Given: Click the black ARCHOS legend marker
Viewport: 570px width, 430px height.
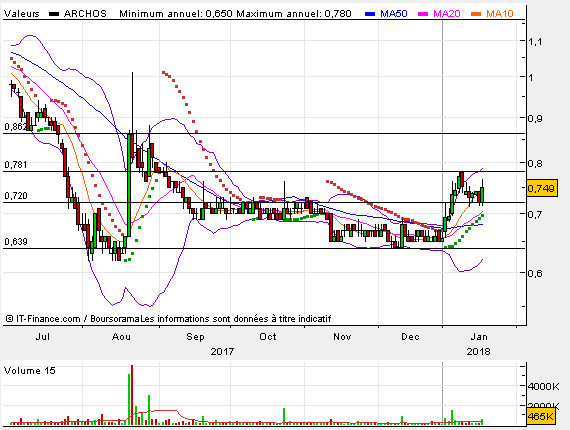Looking at the screenshot, I should [x=54, y=14].
